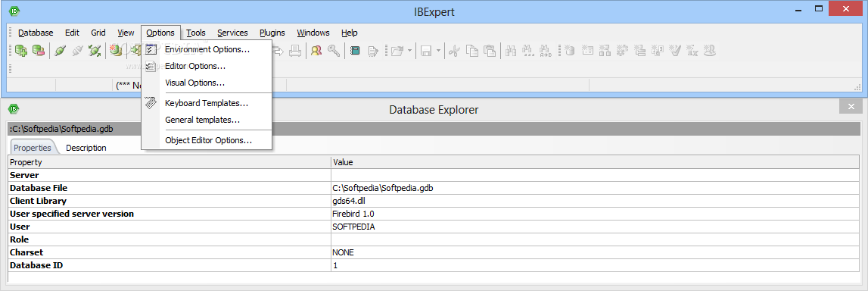The height and width of the screenshot is (291, 868).
Task: Open the Plugins menu
Action: (x=272, y=33)
